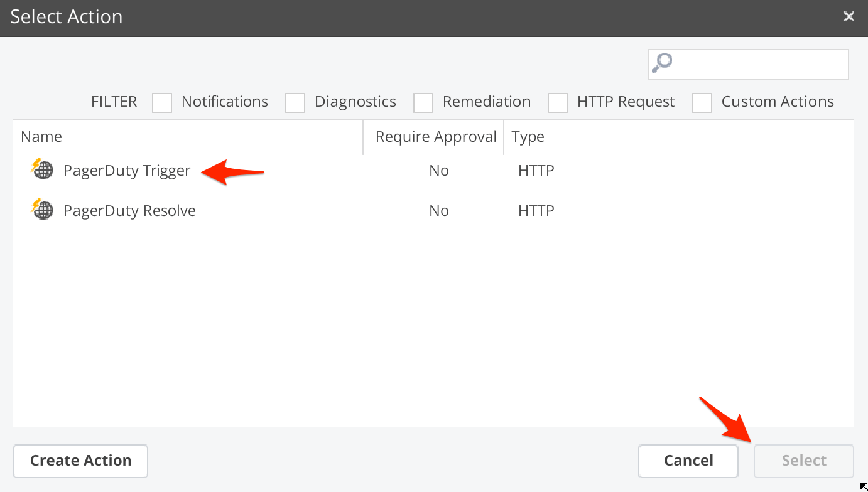Close the Select Action dialog
Viewport: 868px width, 492px height.
pyautogui.click(x=849, y=17)
